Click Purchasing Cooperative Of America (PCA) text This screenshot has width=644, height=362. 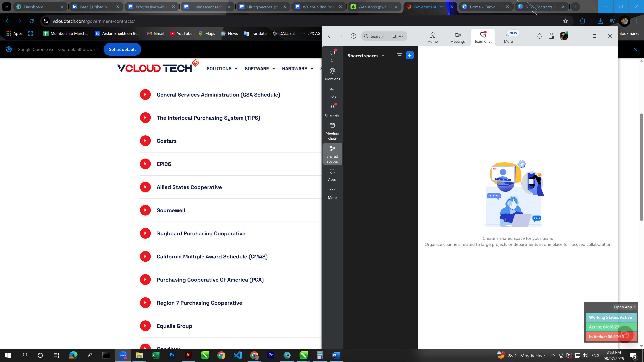[x=210, y=280]
